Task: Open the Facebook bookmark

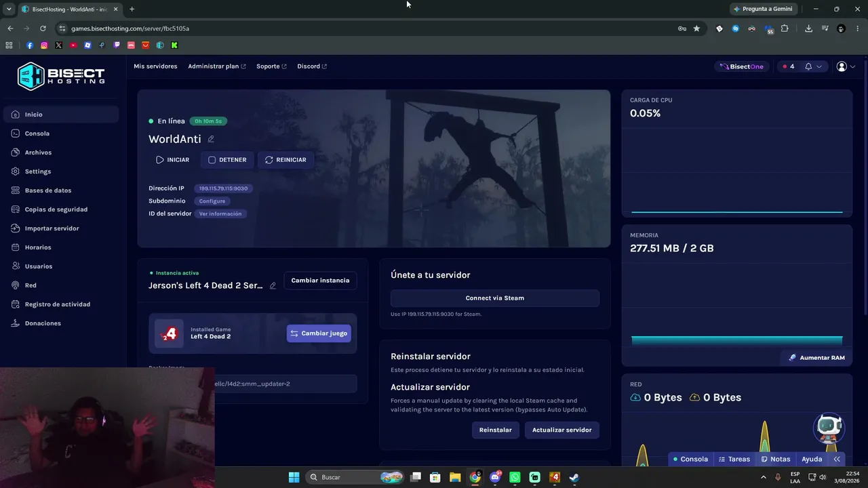Action: coord(30,45)
